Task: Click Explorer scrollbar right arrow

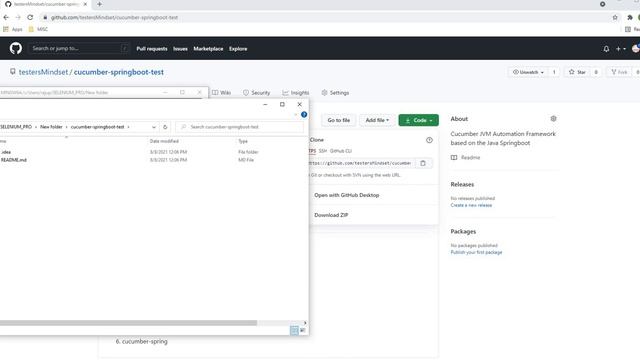Action: click(305, 323)
